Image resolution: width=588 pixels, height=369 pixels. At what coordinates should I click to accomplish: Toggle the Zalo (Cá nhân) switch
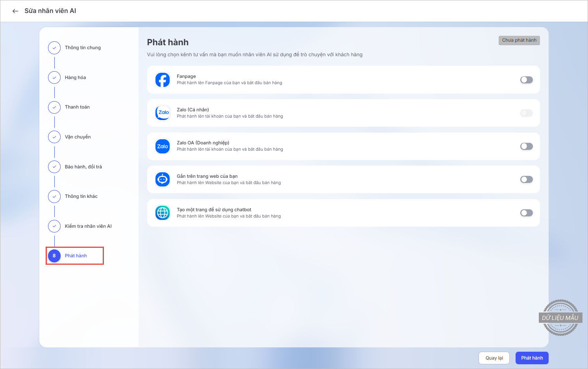526,113
